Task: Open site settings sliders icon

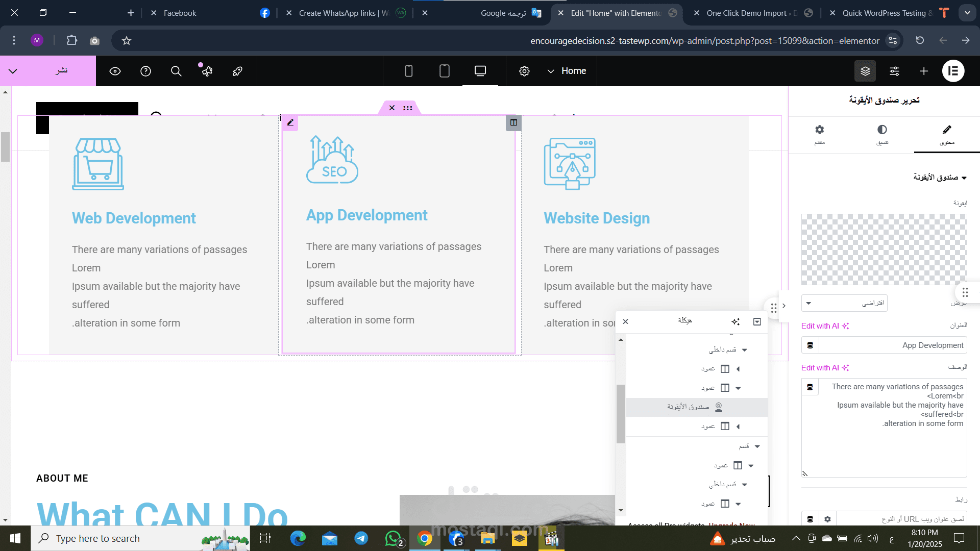Action: coord(894,71)
